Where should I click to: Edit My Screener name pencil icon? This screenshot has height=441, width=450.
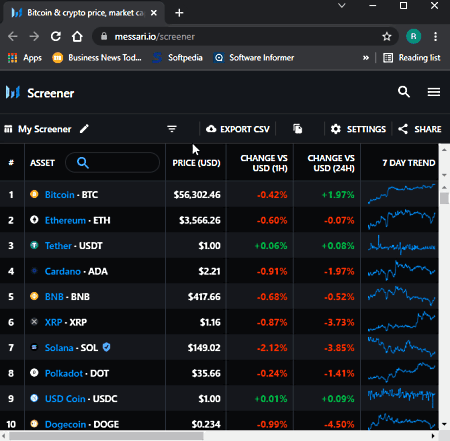click(84, 129)
